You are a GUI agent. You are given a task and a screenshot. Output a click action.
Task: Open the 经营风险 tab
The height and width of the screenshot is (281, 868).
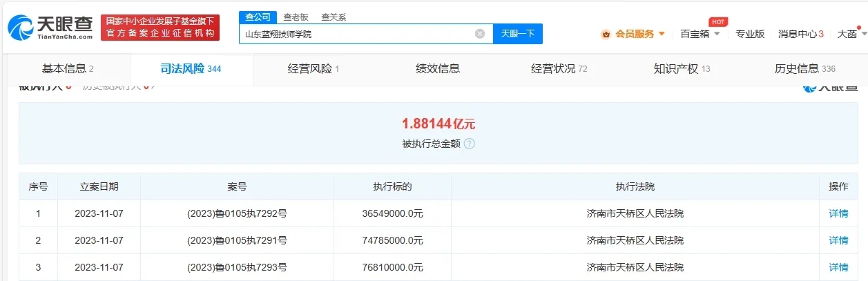point(314,68)
